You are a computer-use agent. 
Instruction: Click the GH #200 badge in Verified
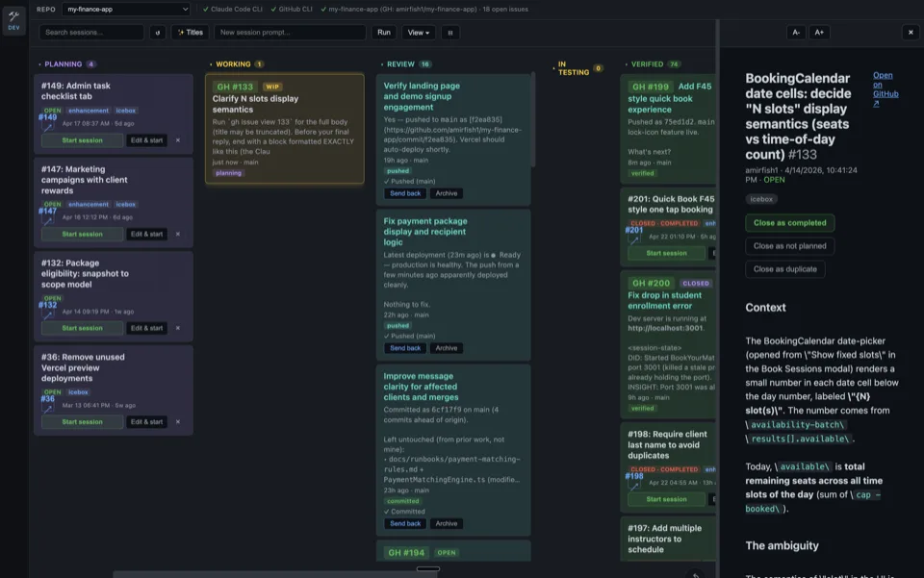(651, 283)
